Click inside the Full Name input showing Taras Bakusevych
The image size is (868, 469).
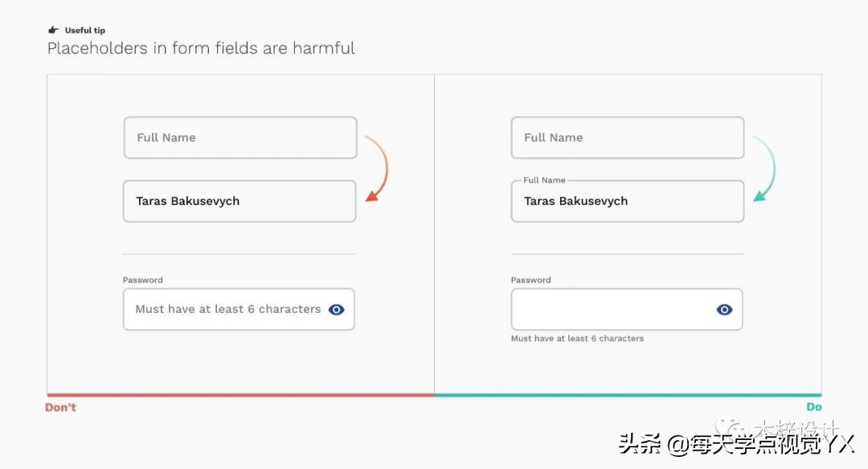point(239,201)
